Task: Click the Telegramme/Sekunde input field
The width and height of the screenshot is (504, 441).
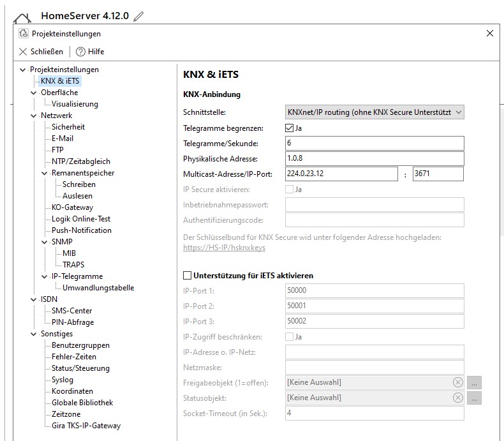Action: coord(374,143)
